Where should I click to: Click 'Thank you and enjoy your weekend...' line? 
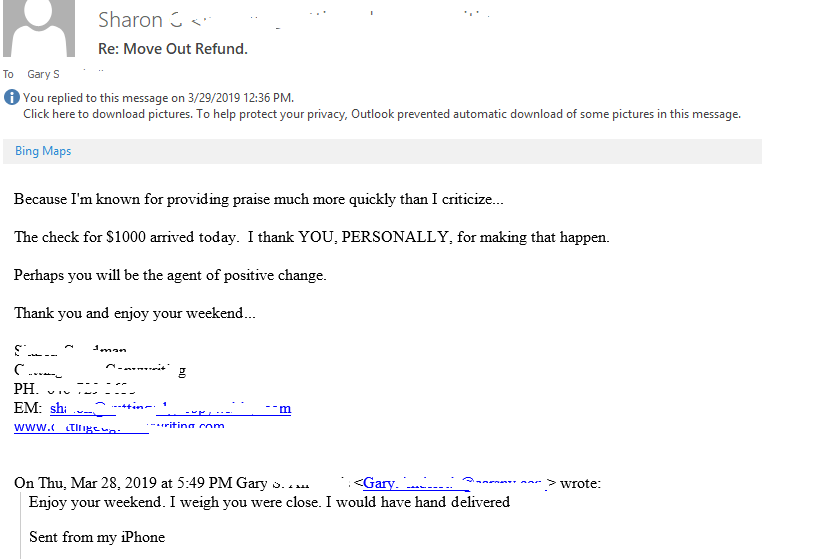pos(134,313)
